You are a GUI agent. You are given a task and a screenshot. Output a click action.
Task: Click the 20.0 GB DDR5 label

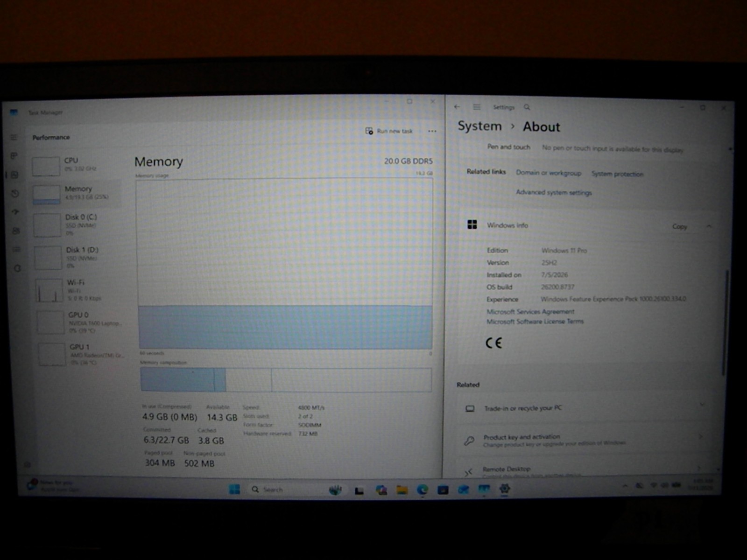pyautogui.click(x=409, y=161)
